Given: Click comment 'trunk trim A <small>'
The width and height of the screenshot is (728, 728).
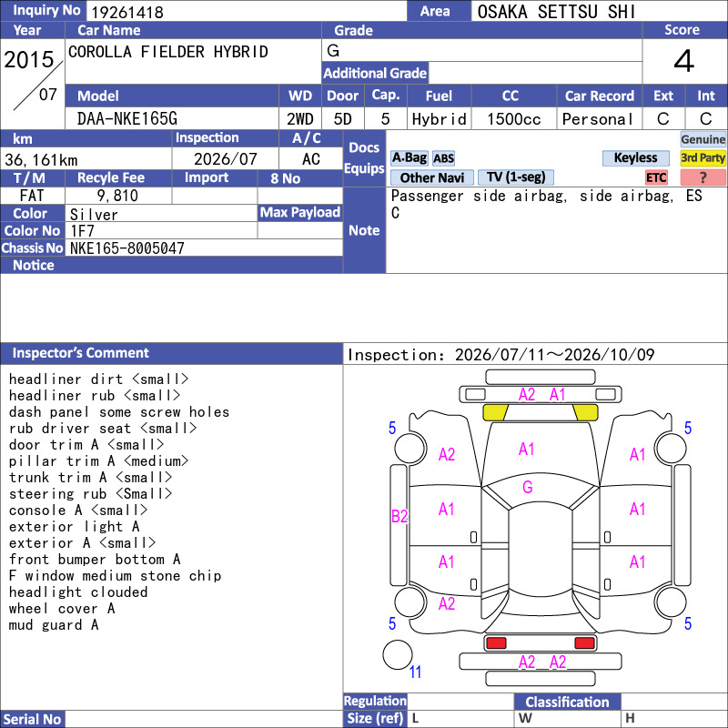Looking at the screenshot, I should pos(90,477).
